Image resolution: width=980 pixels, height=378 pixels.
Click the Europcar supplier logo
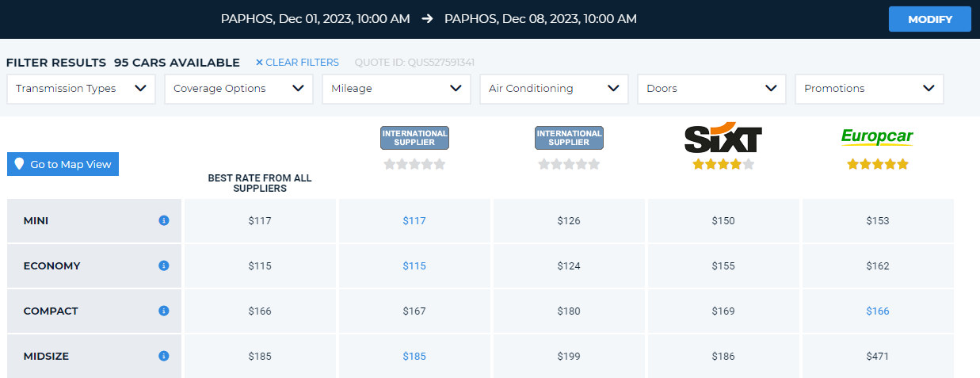click(877, 138)
